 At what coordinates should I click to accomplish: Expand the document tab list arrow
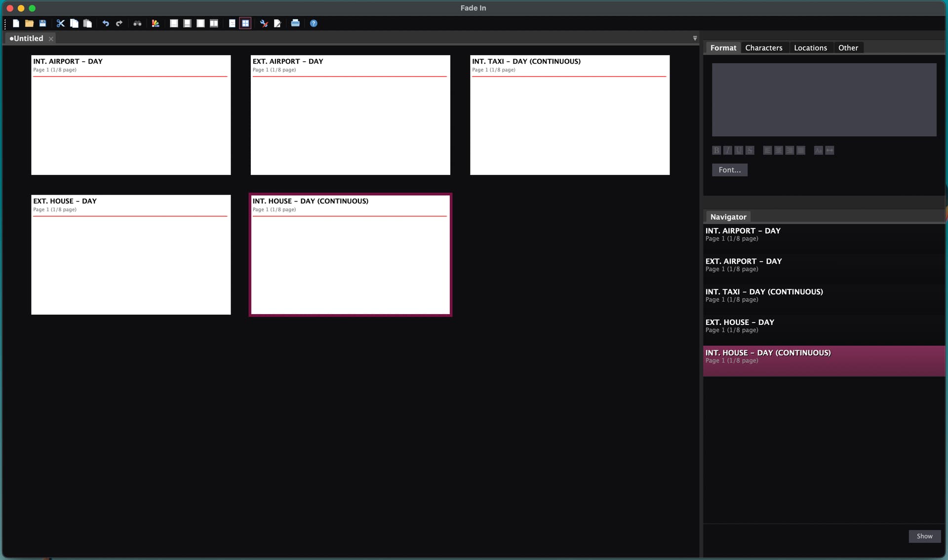click(695, 38)
